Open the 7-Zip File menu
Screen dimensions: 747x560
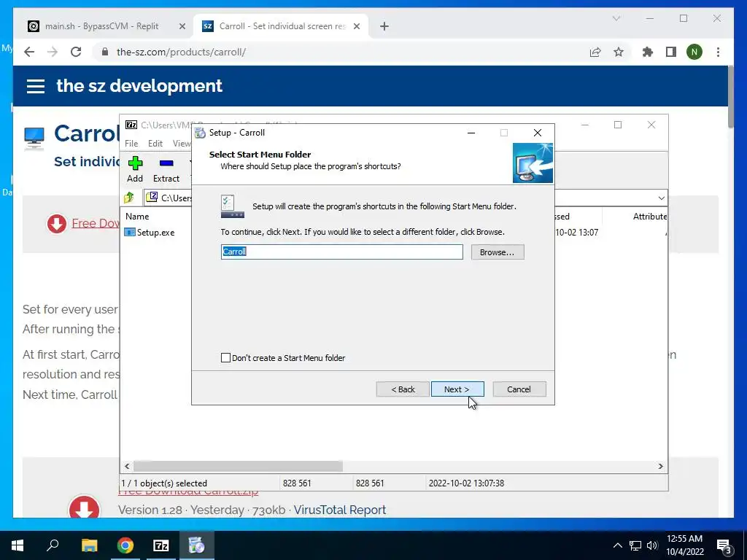tap(131, 144)
